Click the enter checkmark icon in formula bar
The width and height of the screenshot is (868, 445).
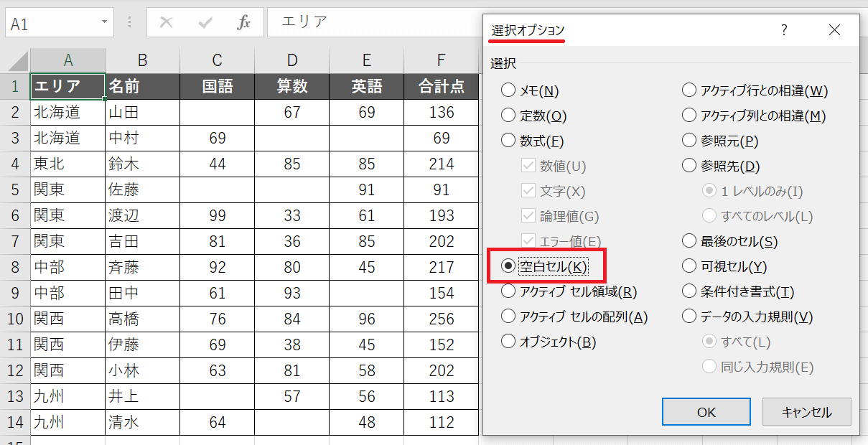206,23
